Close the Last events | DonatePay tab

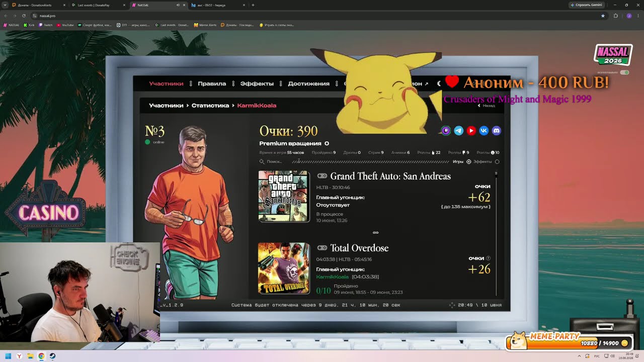(x=124, y=5)
